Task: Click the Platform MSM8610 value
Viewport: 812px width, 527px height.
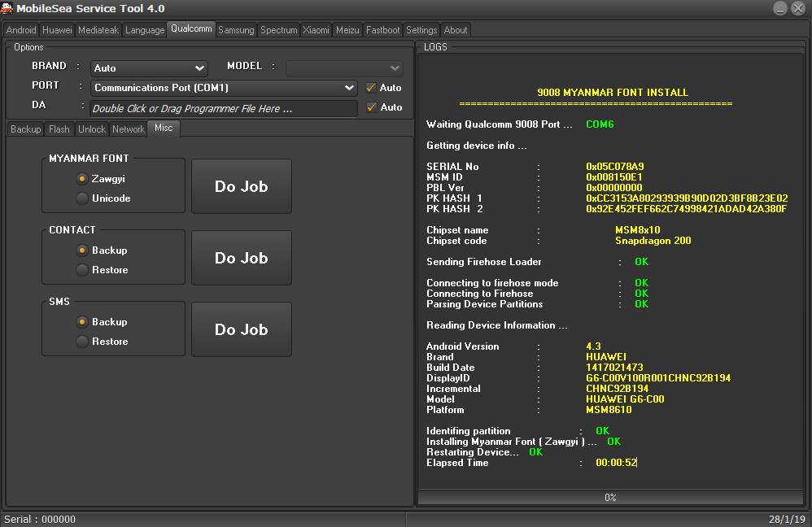Action: click(x=609, y=410)
